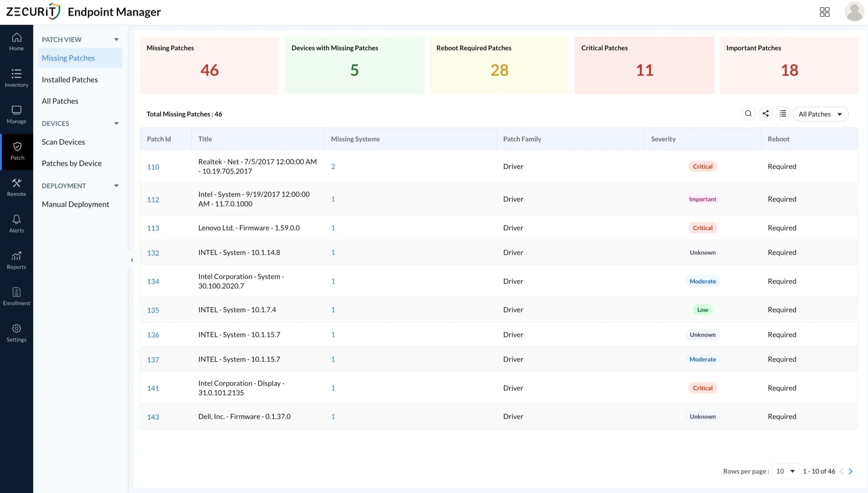868x493 pixels.
Task: Open the Alerts bell section
Action: click(16, 224)
